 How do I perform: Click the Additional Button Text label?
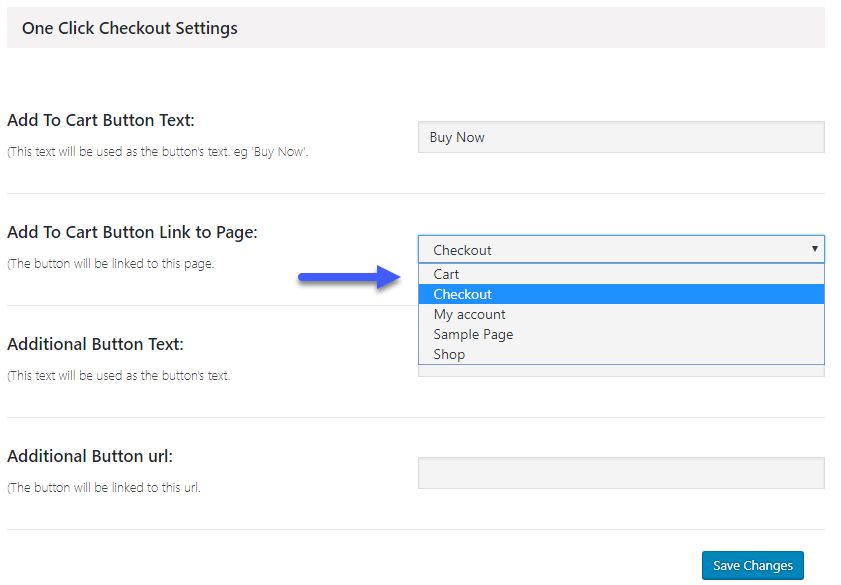click(95, 344)
